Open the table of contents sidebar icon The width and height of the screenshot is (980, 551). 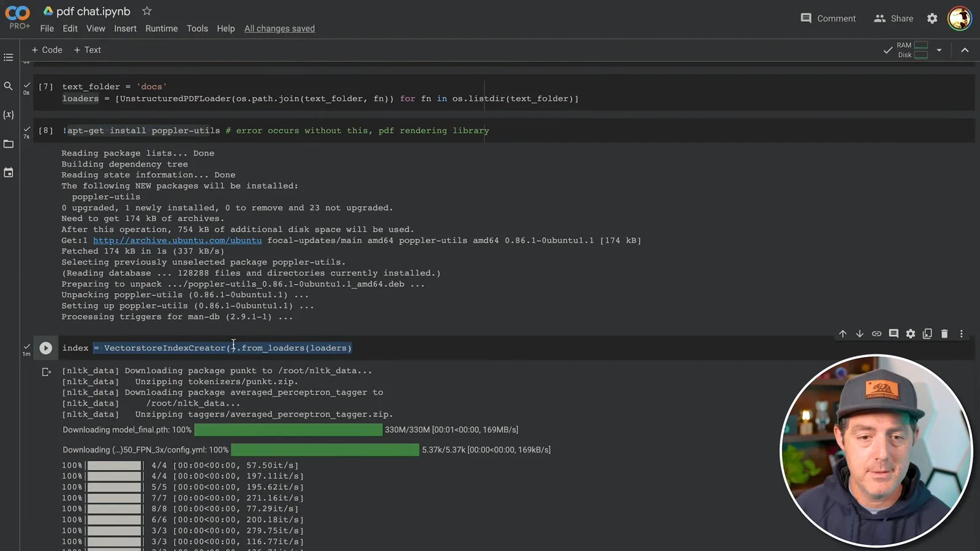click(x=8, y=57)
